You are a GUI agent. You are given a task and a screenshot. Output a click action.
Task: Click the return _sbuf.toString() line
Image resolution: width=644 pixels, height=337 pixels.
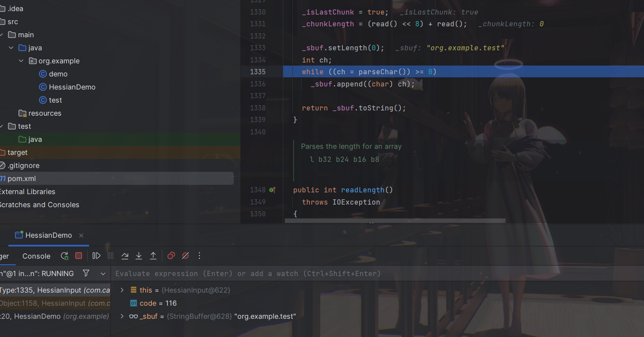point(354,108)
